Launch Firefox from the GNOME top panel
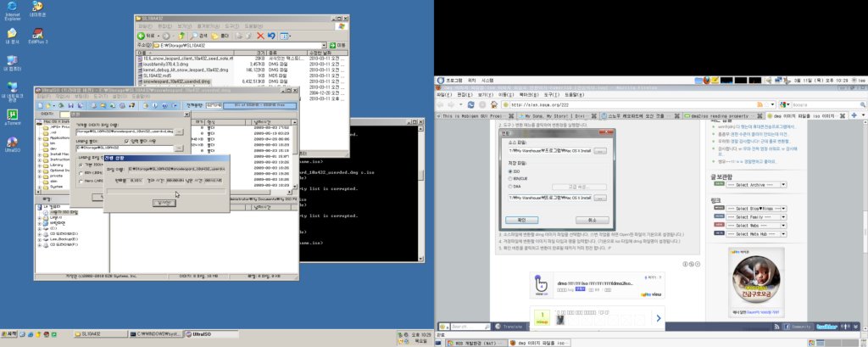The image size is (868, 347). 707,81
